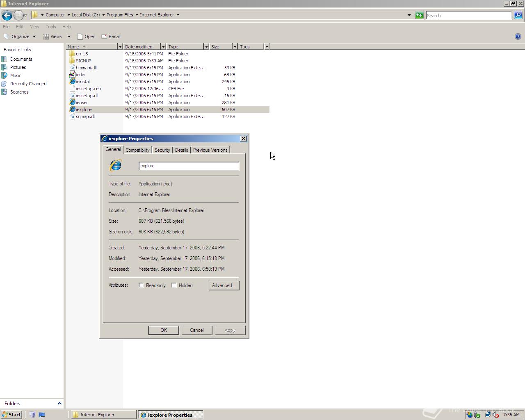Click the Search input box
This screenshot has width=525, height=420.
coord(469,15)
